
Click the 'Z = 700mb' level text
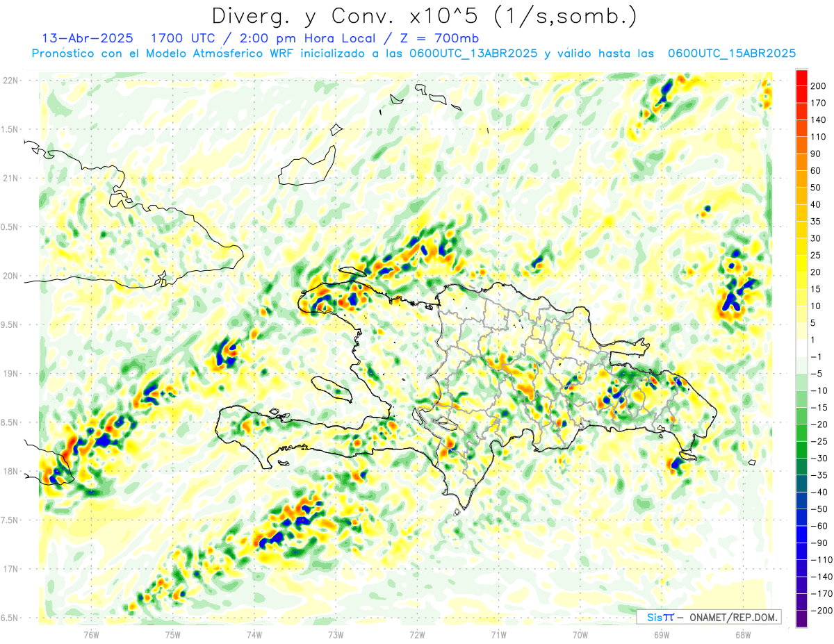tap(439, 38)
